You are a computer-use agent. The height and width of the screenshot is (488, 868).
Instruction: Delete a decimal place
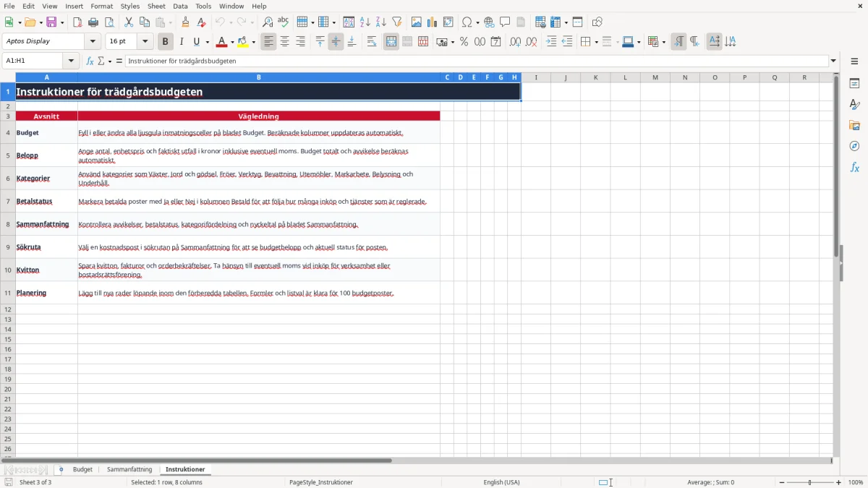click(x=531, y=42)
